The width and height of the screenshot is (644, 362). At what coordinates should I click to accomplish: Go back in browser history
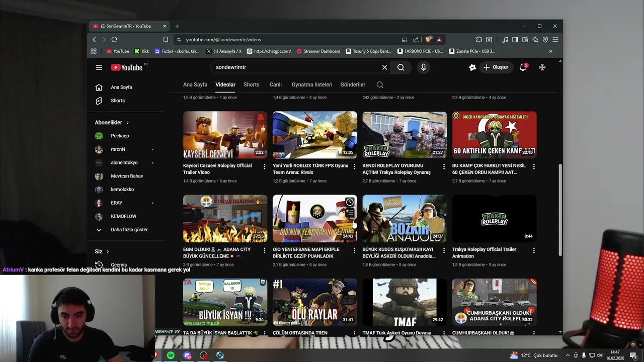point(94,40)
